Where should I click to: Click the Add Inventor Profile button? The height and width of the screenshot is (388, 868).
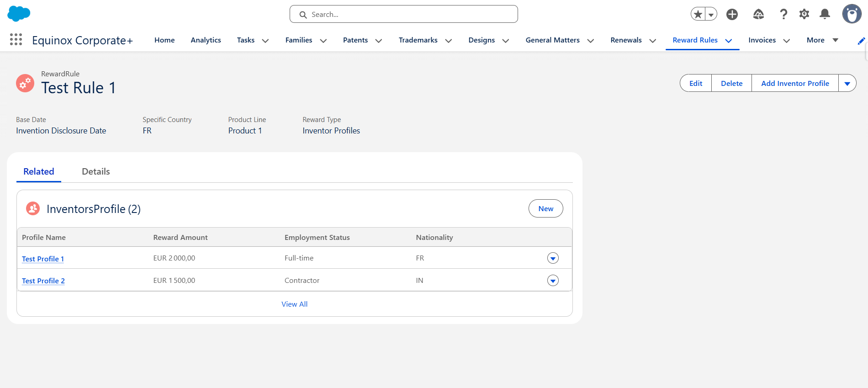[795, 83]
